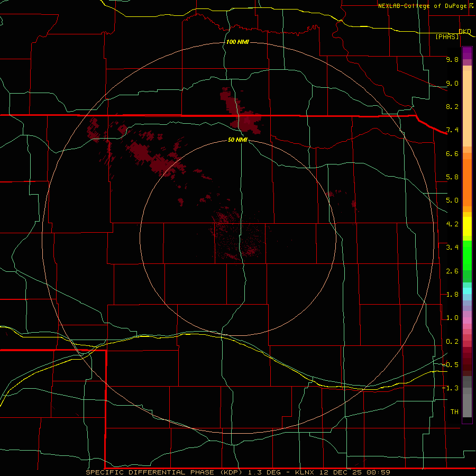Select the cyan swatch near 1.8
The height and width of the screenshot is (476, 476).
tap(467, 291)
